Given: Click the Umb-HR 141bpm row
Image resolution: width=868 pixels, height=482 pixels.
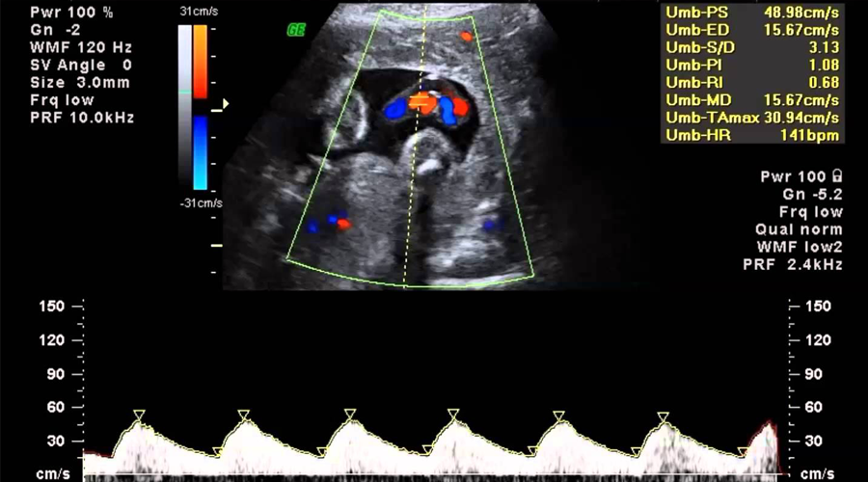Looking at the screenshot, I should pyautogui.click(x=752, y=136).
